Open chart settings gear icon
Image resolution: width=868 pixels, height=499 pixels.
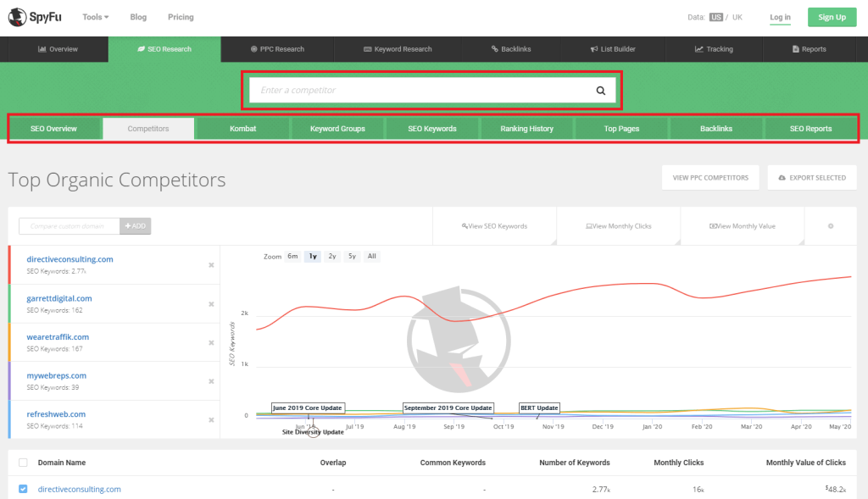(x=831, y=225)
